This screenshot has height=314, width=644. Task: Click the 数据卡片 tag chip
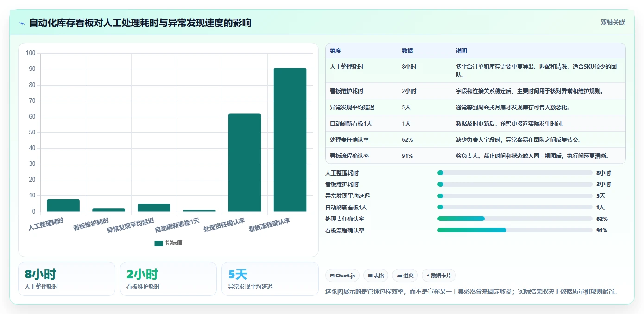click(438, 276)
